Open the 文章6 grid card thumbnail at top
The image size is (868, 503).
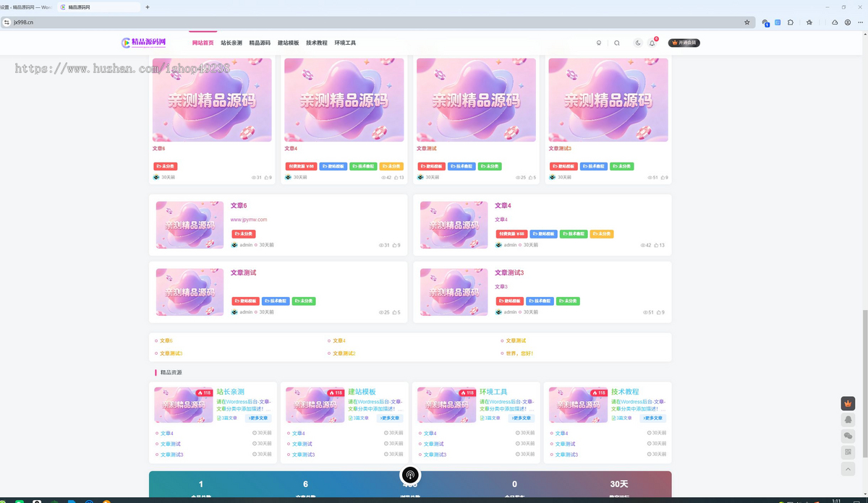click(212, 100)
